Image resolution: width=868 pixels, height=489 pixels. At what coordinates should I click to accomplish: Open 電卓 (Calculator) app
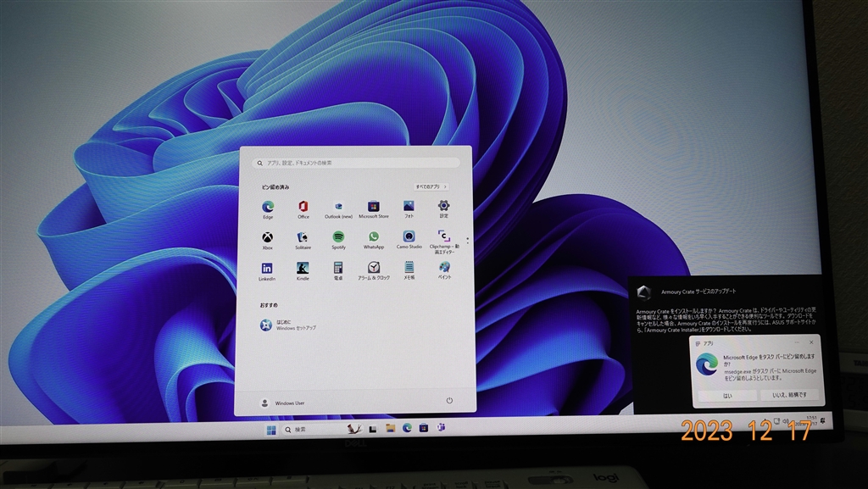pos(338,271)
